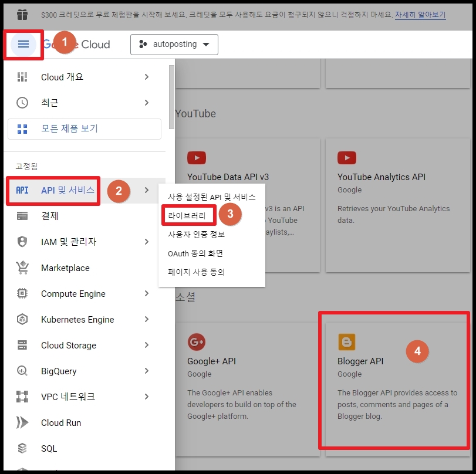476x474 pixels.
Task: Click the grid icon in 모든 제품 보기
Action: pyautogui.click(x=22, y=128)
